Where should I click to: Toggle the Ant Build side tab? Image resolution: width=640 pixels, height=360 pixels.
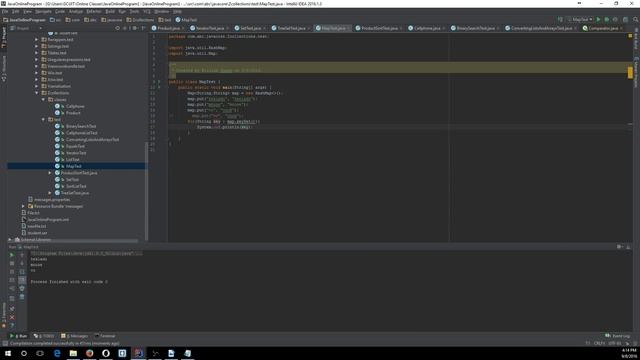click(x=636, y=39)
